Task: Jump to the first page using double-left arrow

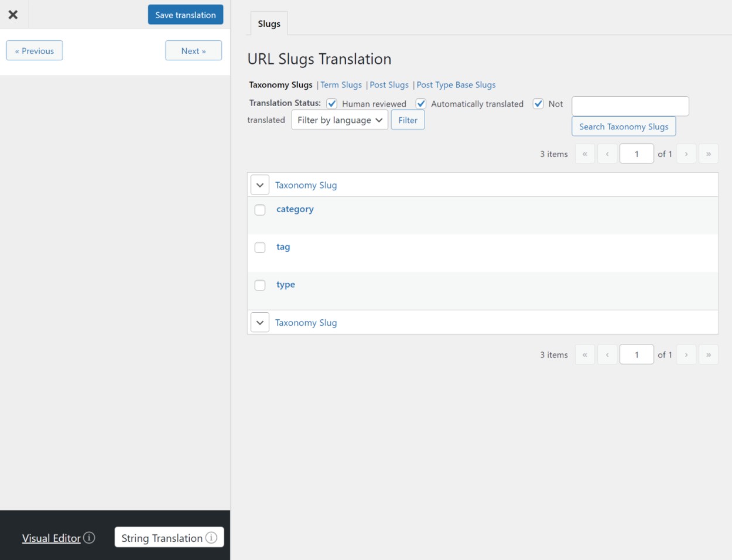Action: point(584,153)
